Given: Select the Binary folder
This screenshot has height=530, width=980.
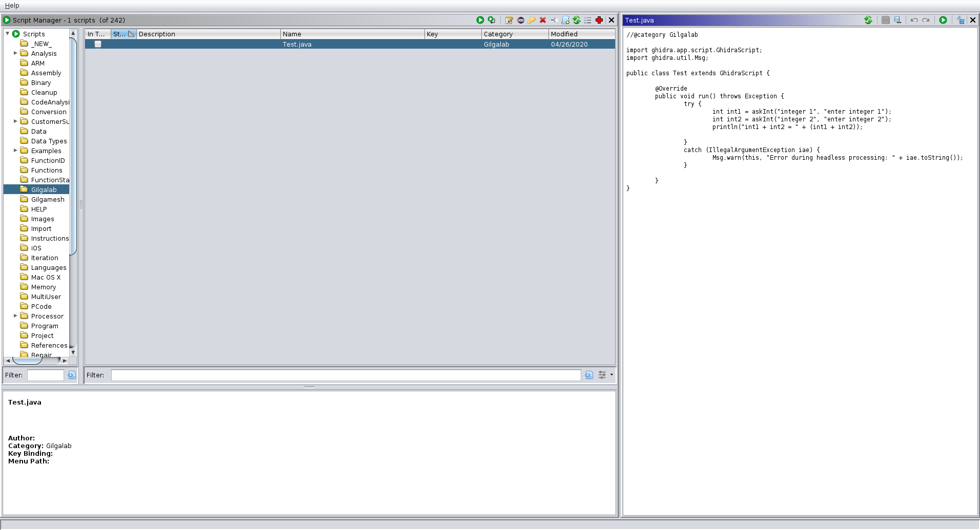Looking at the screenshot, I should point(40,82).
